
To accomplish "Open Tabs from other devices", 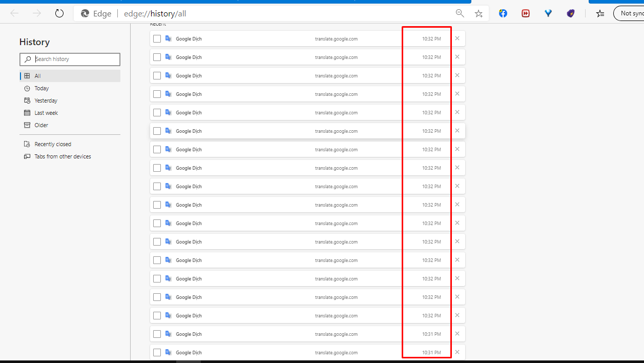I will (x=70, y=156).
